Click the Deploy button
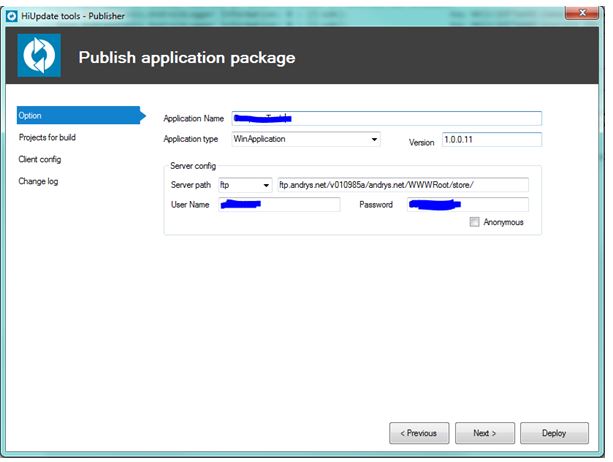The width and height of the screenshot is (613, 462). coord(554,433)
